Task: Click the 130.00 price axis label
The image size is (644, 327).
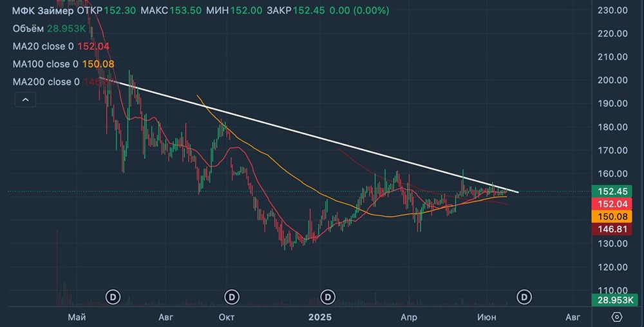Action: point(612,244)
